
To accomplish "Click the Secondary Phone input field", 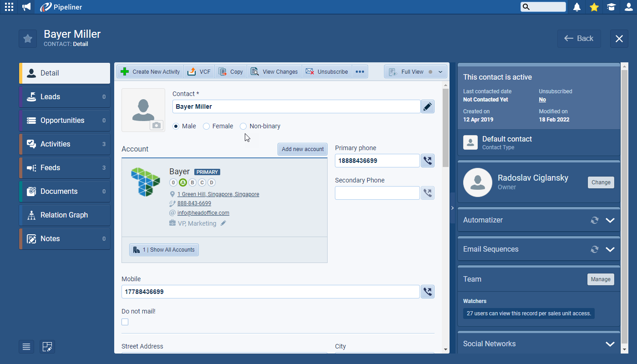I will click(x=377, y=193).
